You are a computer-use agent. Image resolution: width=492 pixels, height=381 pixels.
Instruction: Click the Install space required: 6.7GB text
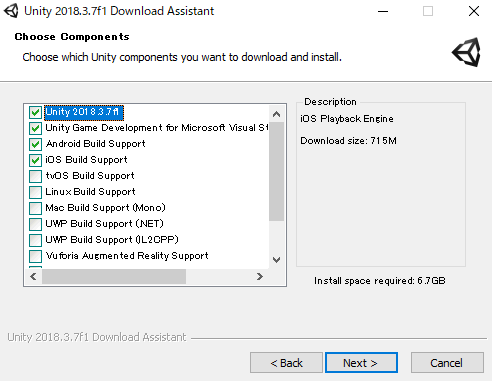click(380, 281)
